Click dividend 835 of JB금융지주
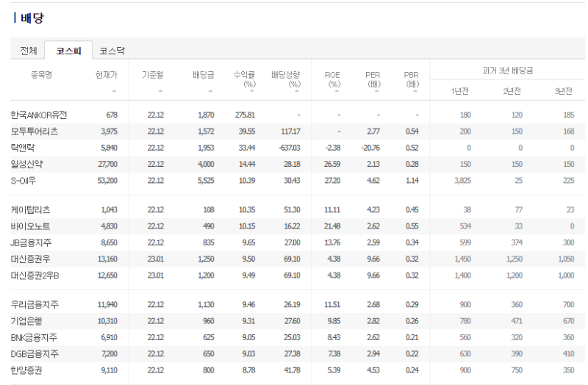This screenshot has height=385, width=588. [x=209, y=243]
